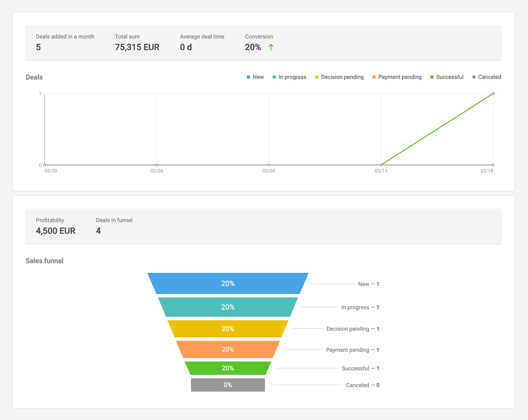Click the chart data point at 03/11

click(381, 165)
